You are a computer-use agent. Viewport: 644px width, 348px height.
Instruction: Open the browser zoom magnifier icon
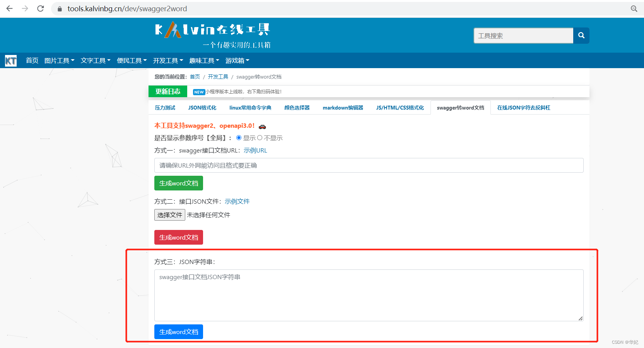pyautogui.click(x=634, y=9)
